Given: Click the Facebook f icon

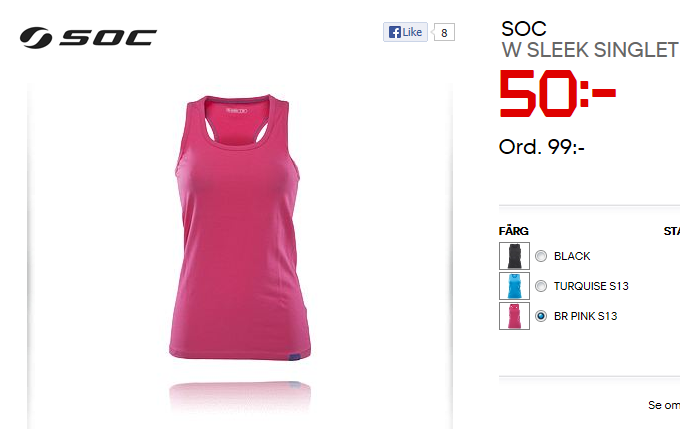Looking at the screenshot, I should point(395,32).
